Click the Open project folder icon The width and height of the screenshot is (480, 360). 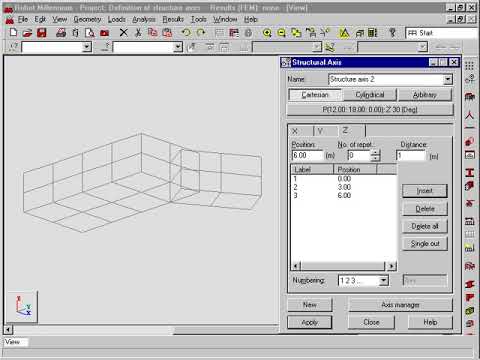pyautogui.click(x=27, y=32)
